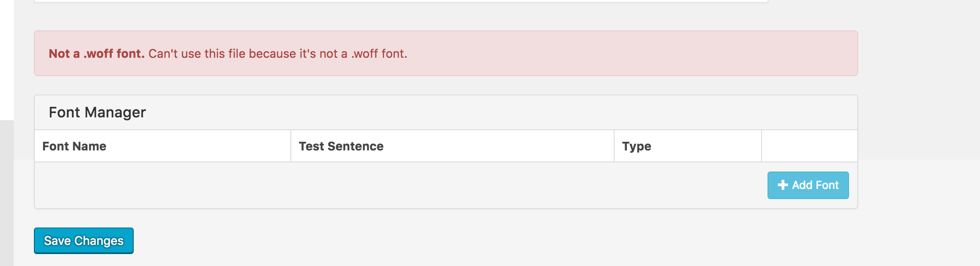Select the Test Sentence column header

tap(341, 146)
